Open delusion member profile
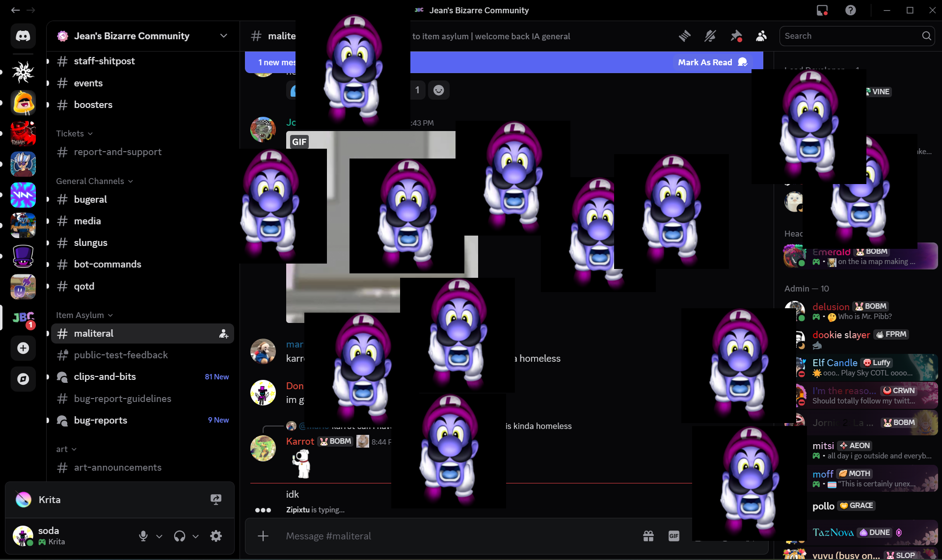The image size is (942, 560). tap(861, 311)
